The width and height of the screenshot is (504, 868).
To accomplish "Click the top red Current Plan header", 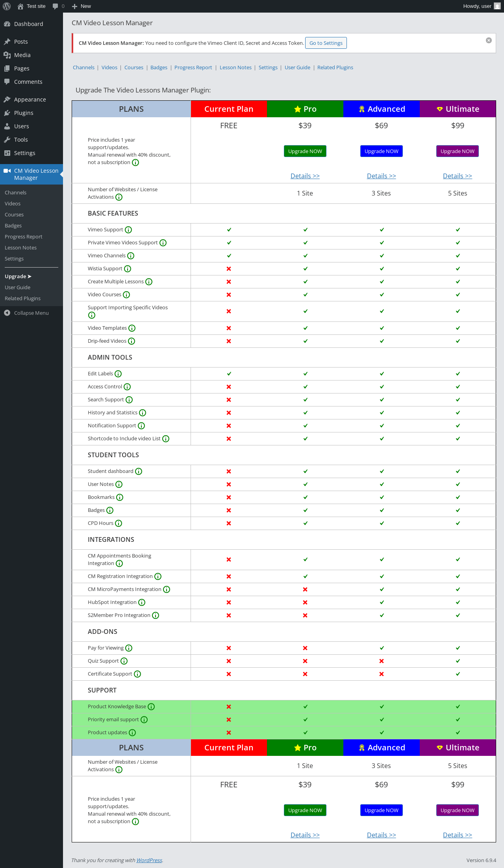I will (x=229, y=109).
